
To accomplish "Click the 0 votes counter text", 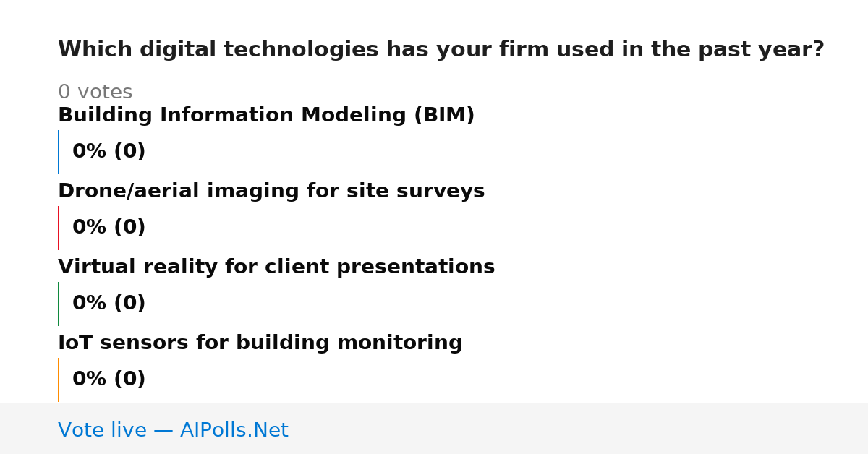I will 95,93.
